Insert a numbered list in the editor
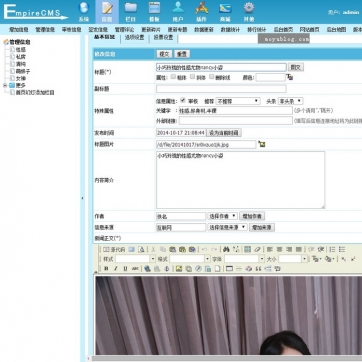The width and height of the screenshot is (362, 362). coord(332,249)
